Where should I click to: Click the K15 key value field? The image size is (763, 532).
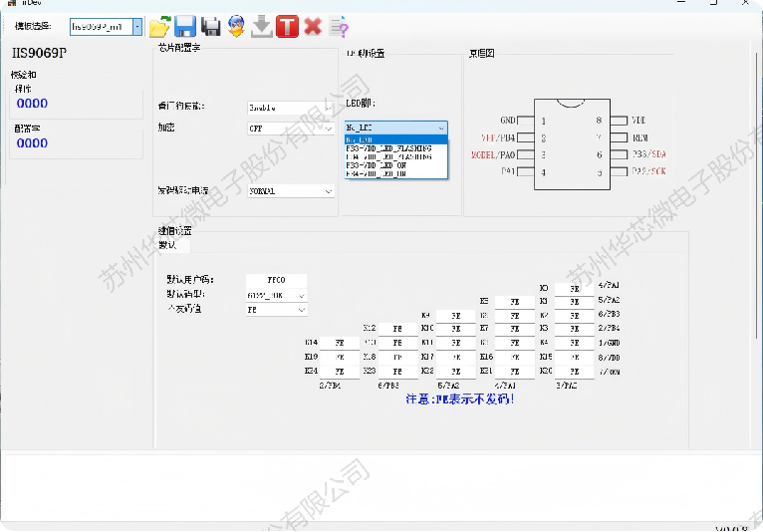point(574,358)
